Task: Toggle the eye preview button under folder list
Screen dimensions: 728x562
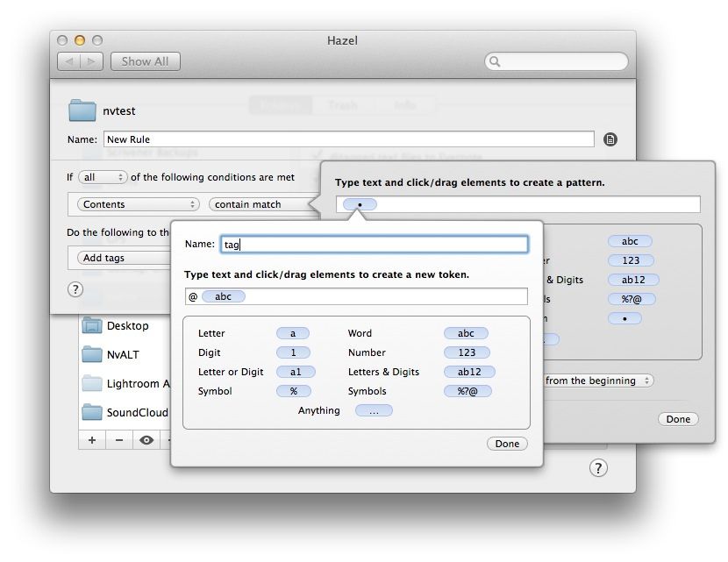Action: pos(146,440)
